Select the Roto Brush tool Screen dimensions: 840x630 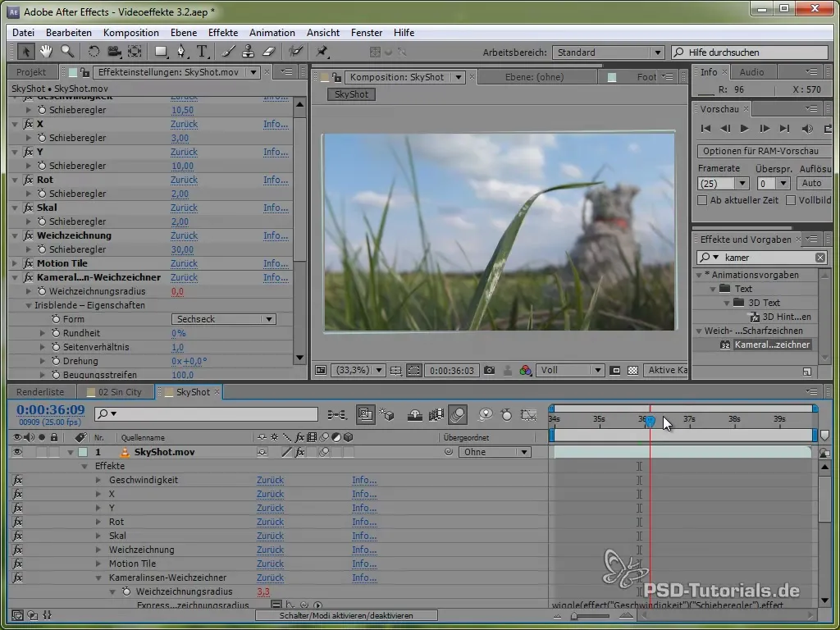pyautogui.click(x=295, y=52)
